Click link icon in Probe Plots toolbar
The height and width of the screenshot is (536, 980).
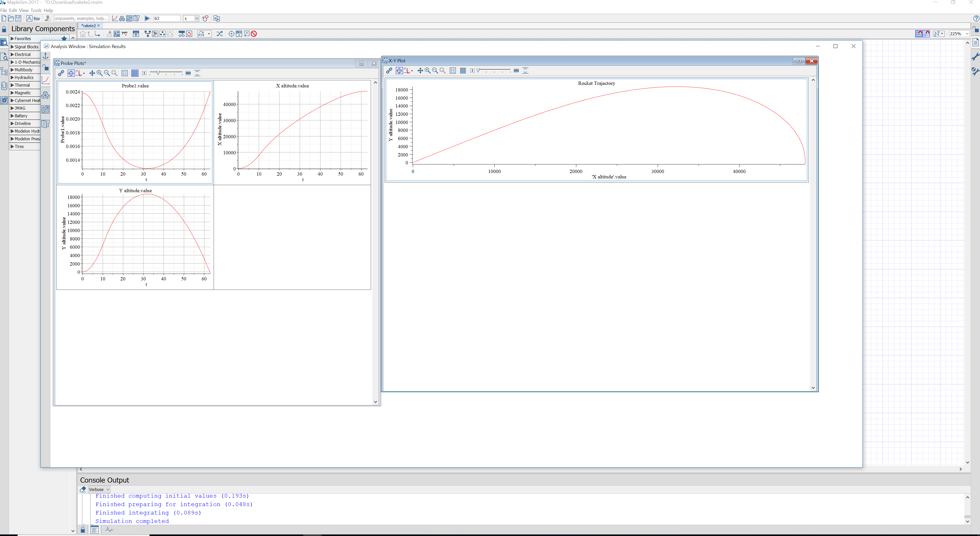pyautogui.click(x=61, y=73)
